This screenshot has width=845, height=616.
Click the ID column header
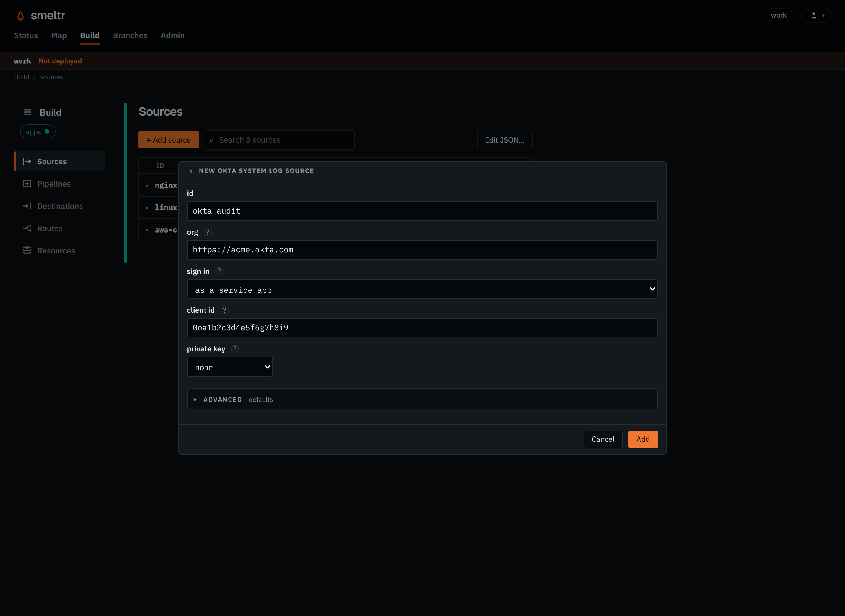coord(160,165)
